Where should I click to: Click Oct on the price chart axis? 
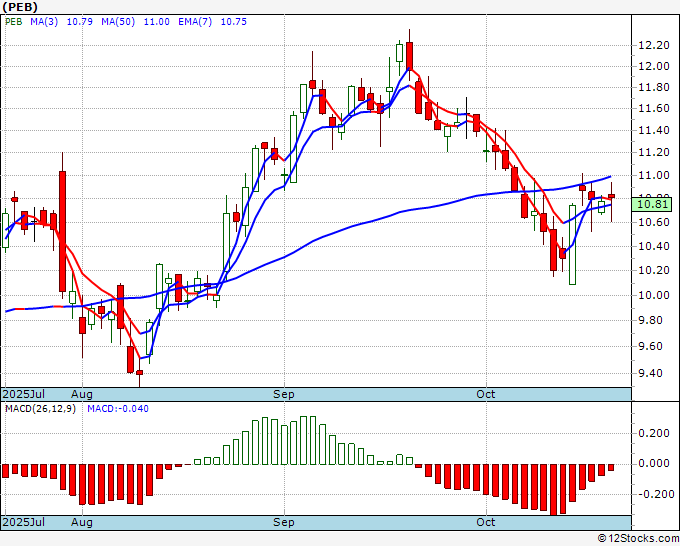[486, 394]
